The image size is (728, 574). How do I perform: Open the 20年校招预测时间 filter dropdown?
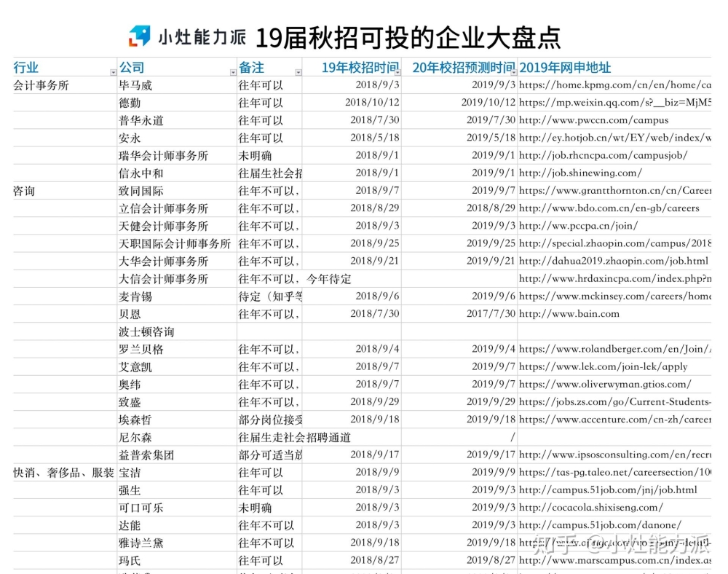(x=513, y=72)
